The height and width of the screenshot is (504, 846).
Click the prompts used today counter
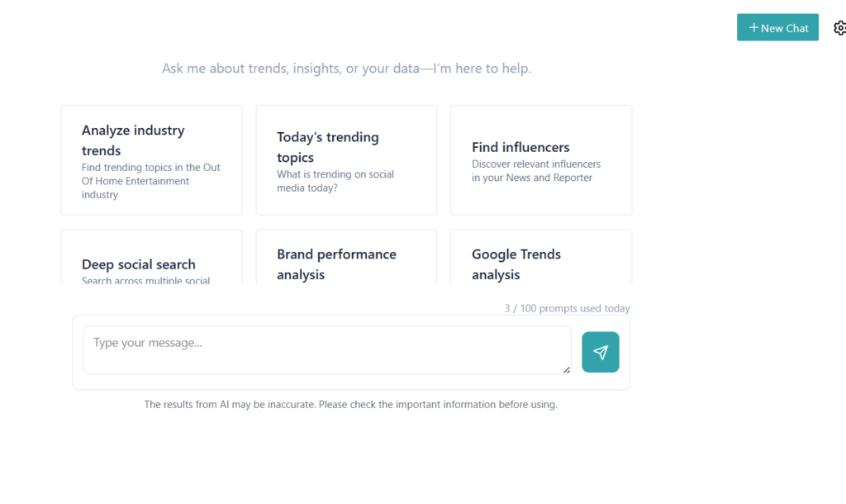pyautogui.click(x=567, y=308)
